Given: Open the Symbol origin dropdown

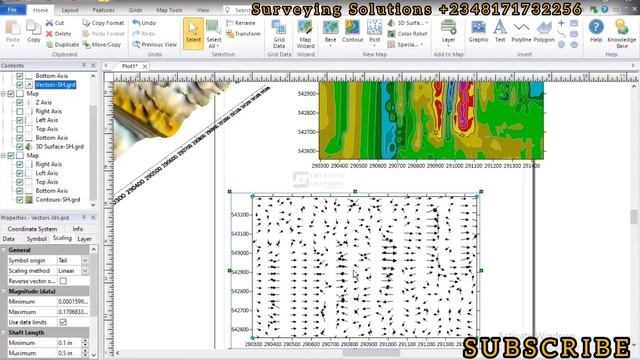Looking at the screenshot, I should (x=85, y=260).
